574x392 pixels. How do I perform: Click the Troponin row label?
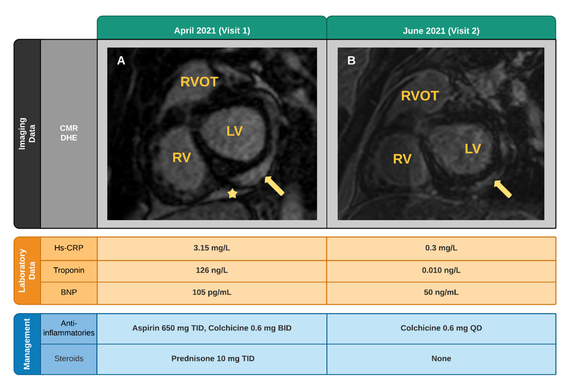69,270
